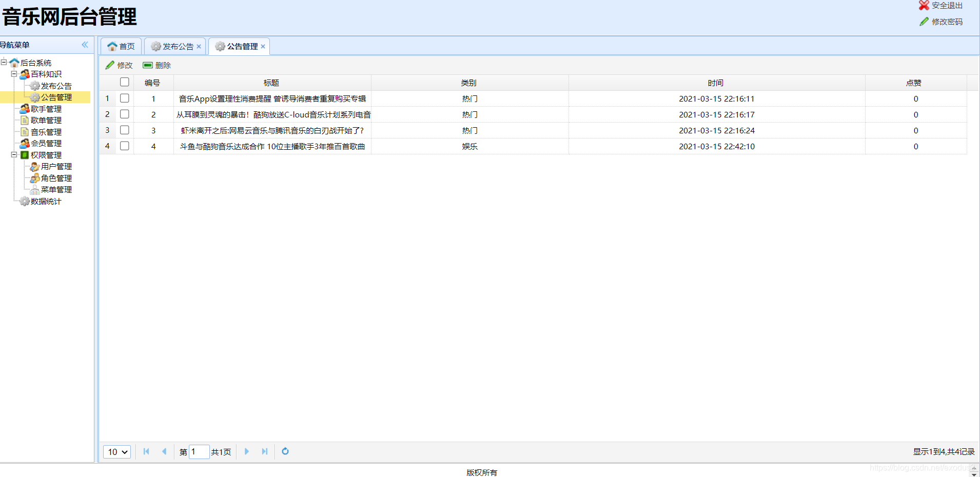
Task: Select the 公告管理 tab
Action: click(239, 46)
